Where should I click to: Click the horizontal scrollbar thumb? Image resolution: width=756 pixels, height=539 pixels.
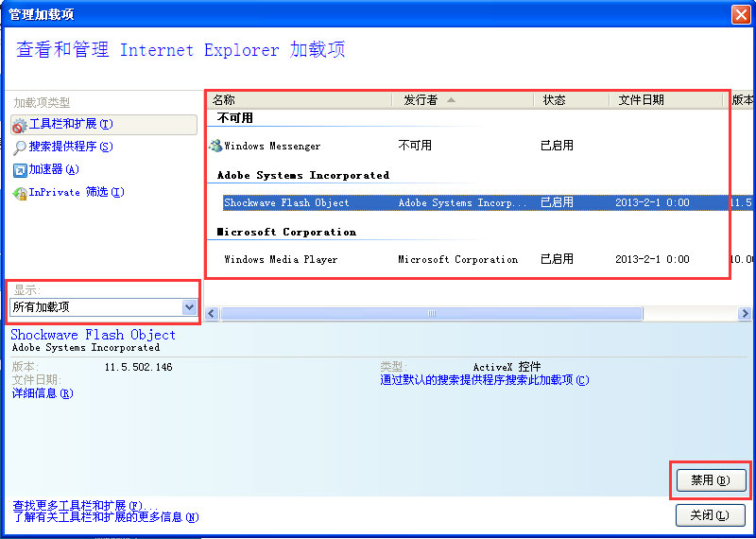pyautogui.click(x=432, y=314)
